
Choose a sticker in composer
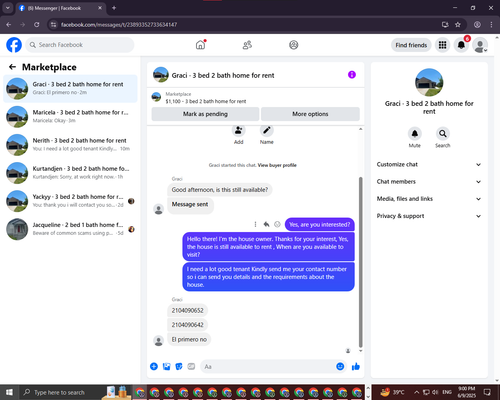pyautogui.click(x=179, y=367)
